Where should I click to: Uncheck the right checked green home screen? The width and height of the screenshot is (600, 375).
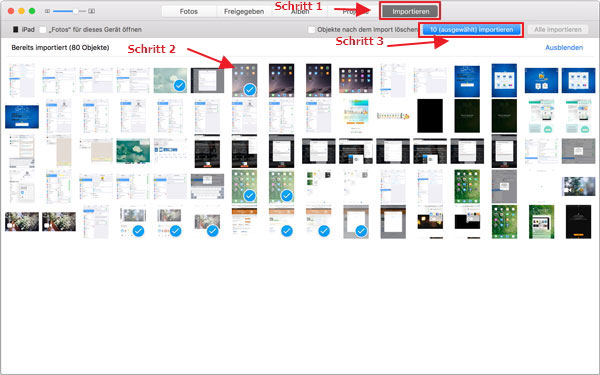click(287, 196)
